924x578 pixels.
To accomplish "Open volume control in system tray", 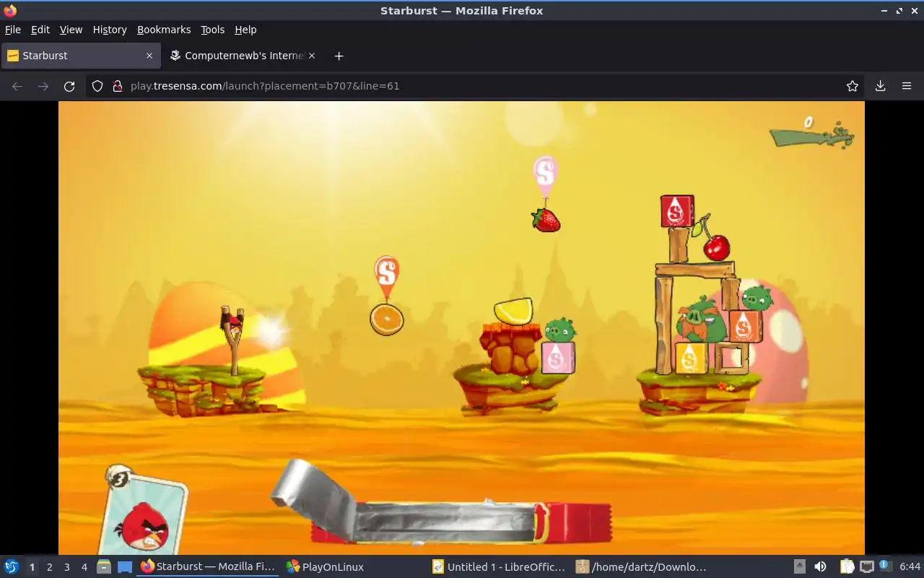I will 820,567.
